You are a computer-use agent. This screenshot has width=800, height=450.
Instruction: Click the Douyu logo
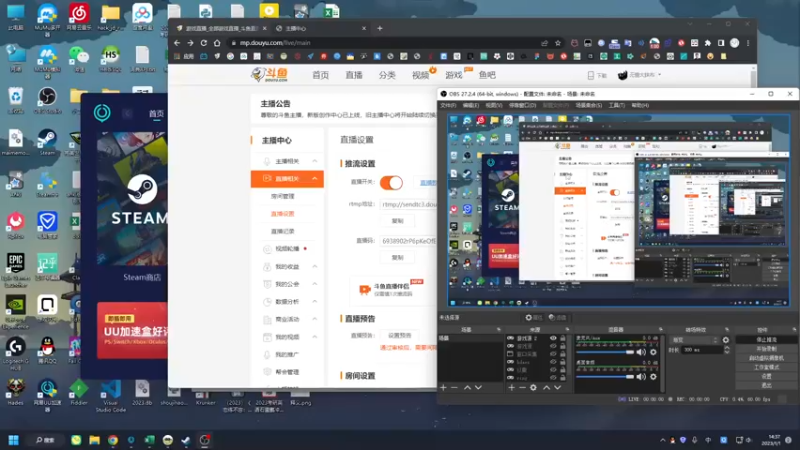269,75
